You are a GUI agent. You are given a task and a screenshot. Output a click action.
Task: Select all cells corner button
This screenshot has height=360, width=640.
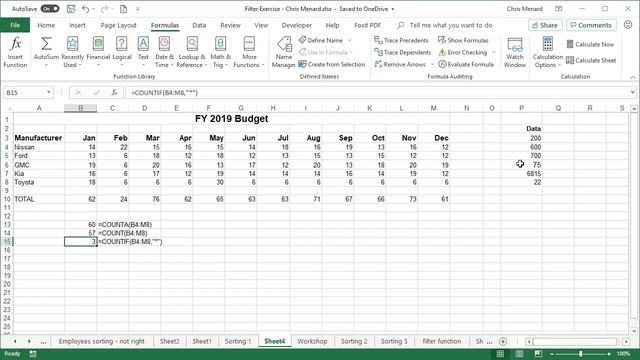[x=8, y=108]
